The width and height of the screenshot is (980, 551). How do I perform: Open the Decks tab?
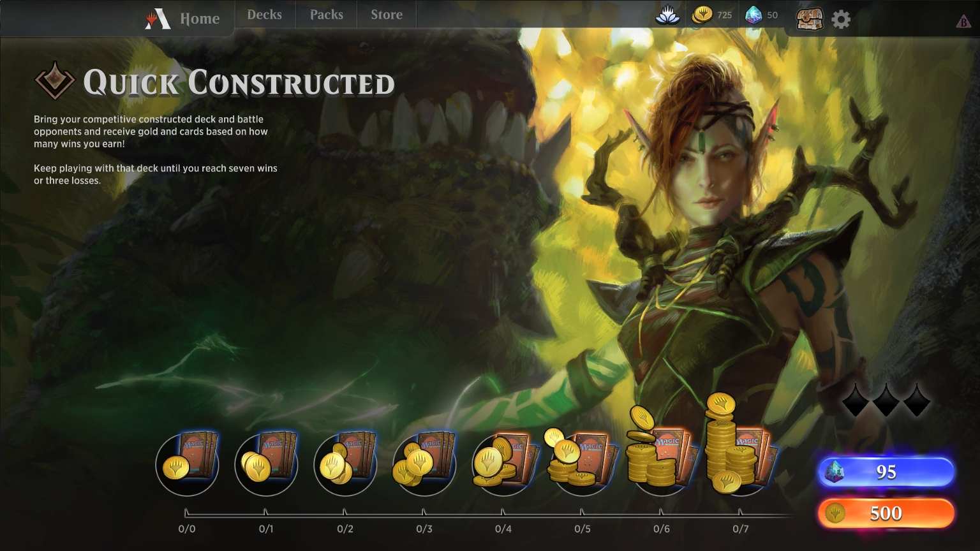[x=265, y=15]
